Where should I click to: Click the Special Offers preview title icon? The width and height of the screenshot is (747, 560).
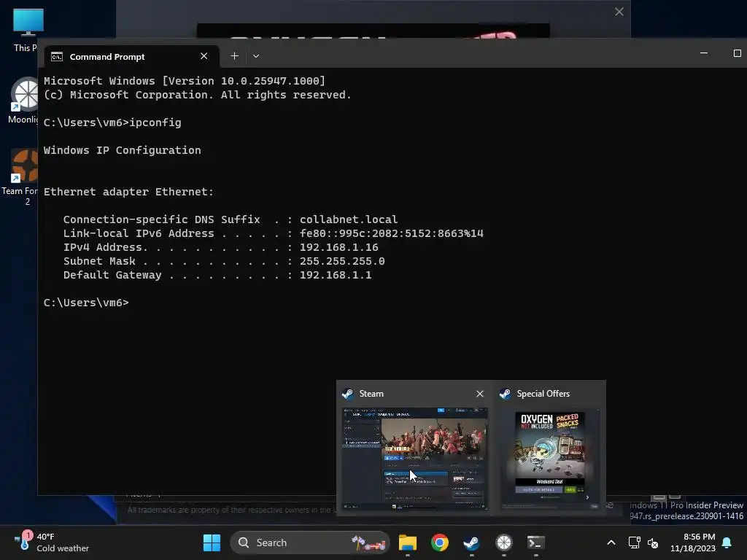(506, 394)
